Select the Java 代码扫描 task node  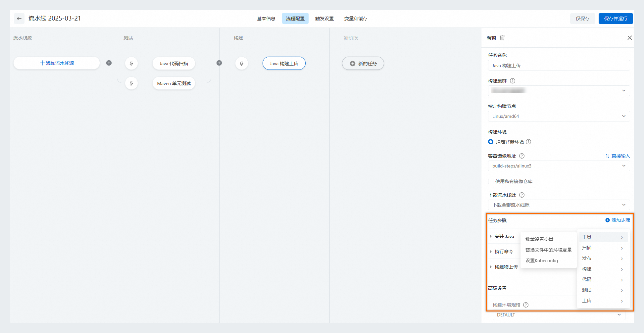[x=174, y=63]
